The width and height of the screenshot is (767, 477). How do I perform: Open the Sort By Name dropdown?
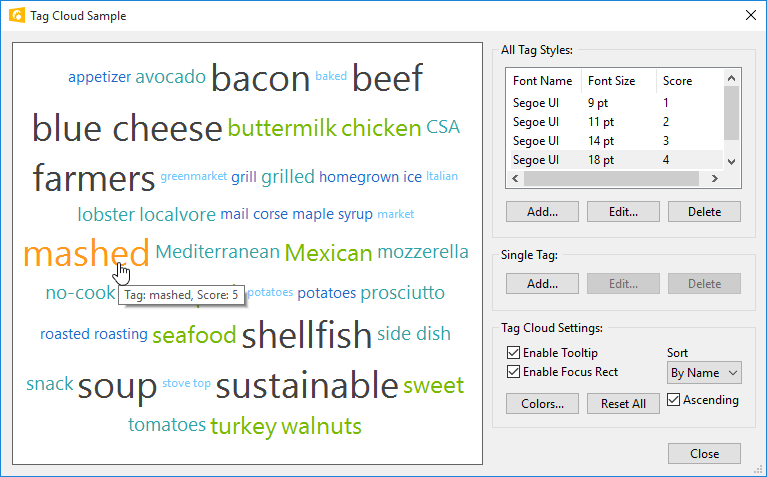[x=704, y=373]
